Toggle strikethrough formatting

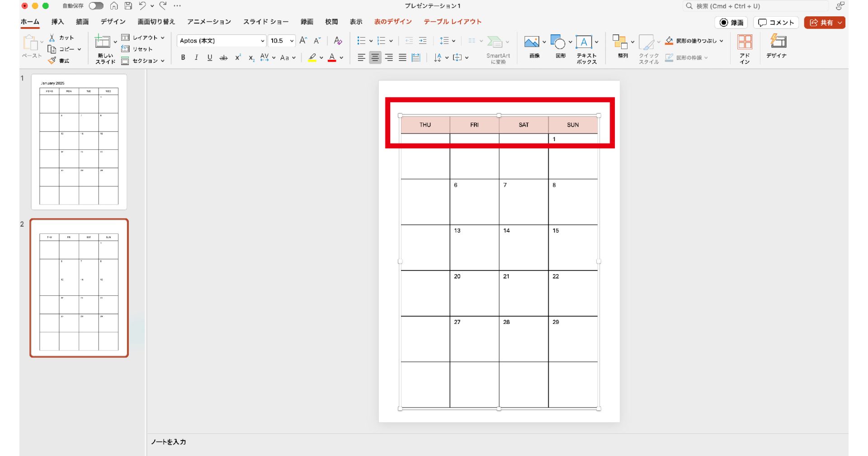click(223, 57)
